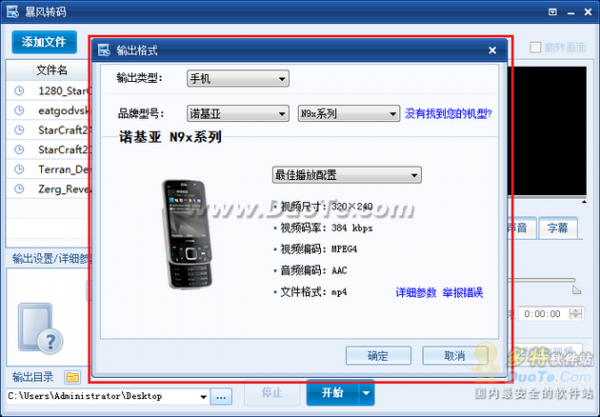The height and width of the screenshot is (417, 600).
Task: Close the 输出格式 dialog
Action: tap(492, 50)
